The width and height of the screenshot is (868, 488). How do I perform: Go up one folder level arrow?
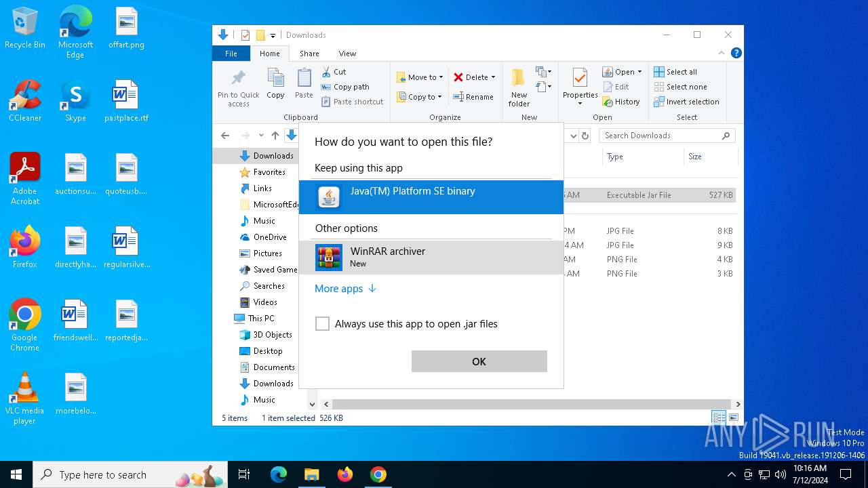point(275,136)
